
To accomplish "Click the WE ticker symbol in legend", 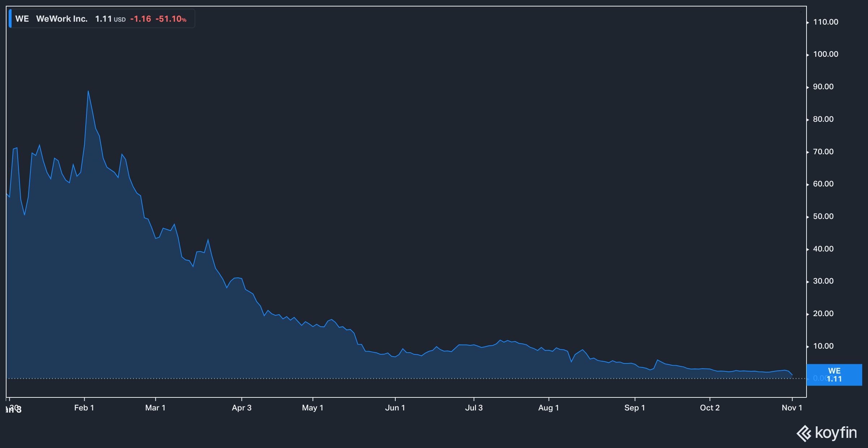I will point(22,19).
